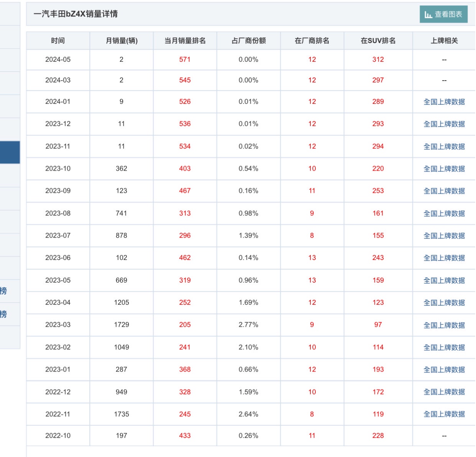Open 全国上牌数据 link for 2024-01

click(444, 102)
